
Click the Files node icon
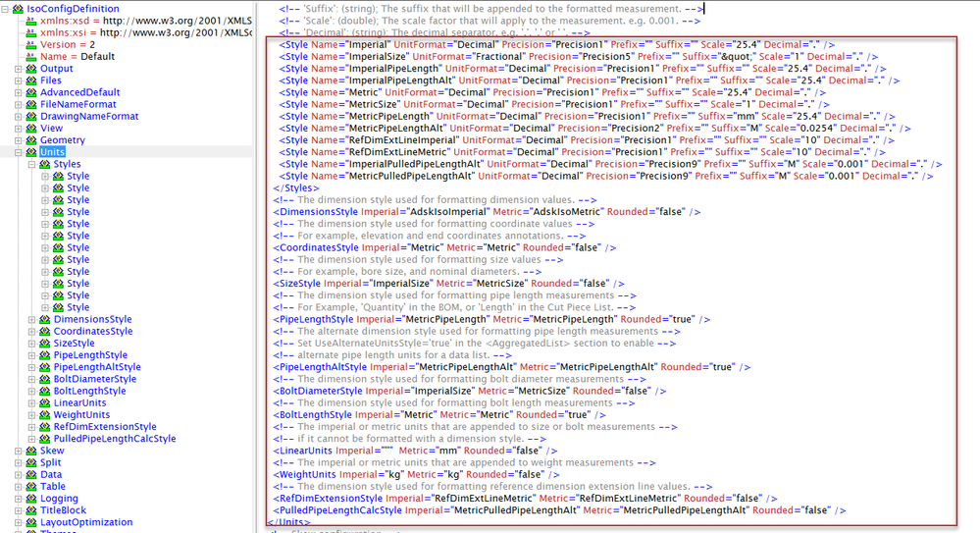pyautogui.click(x=30, y=80)
